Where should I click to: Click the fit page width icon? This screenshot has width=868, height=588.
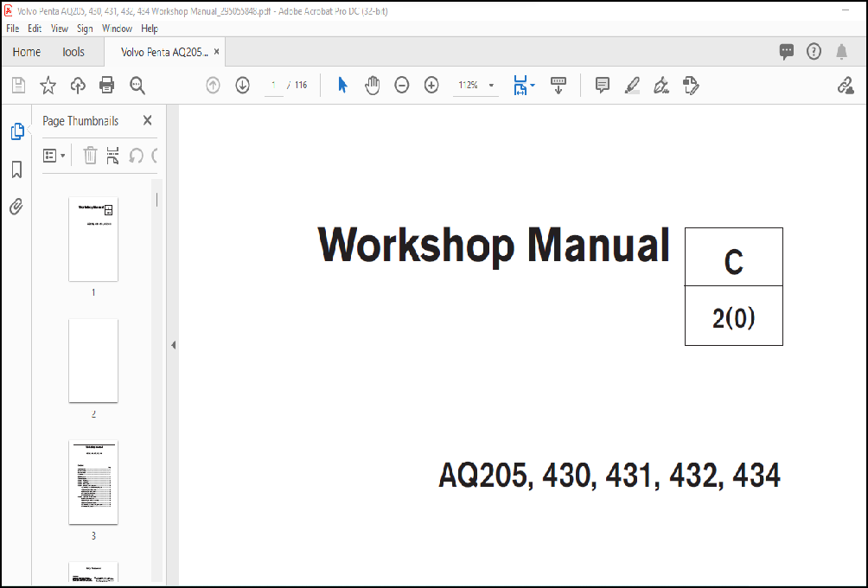(x=520, y=86)
